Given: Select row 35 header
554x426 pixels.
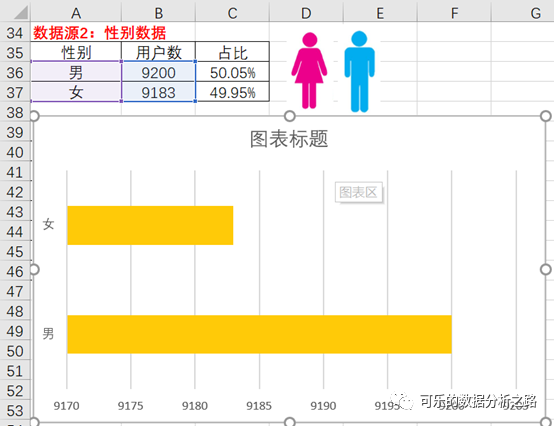Looking at the screenshot, I should point(15,53).
